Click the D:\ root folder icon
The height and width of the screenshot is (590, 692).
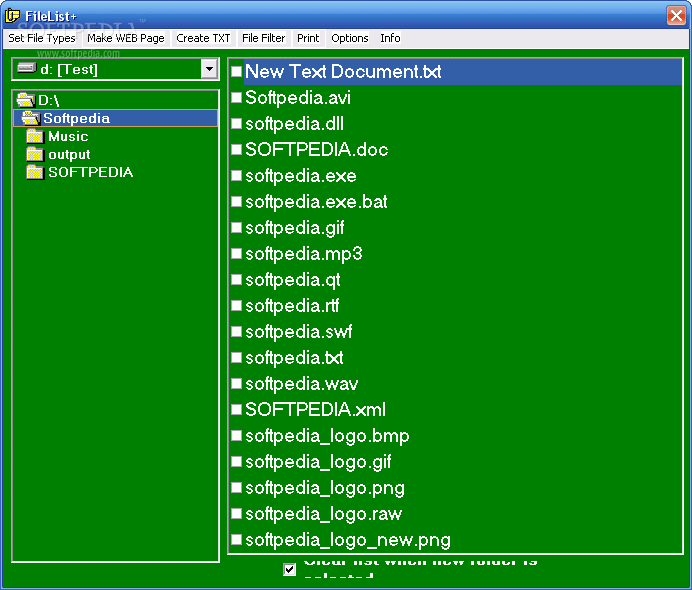point(26,100)
